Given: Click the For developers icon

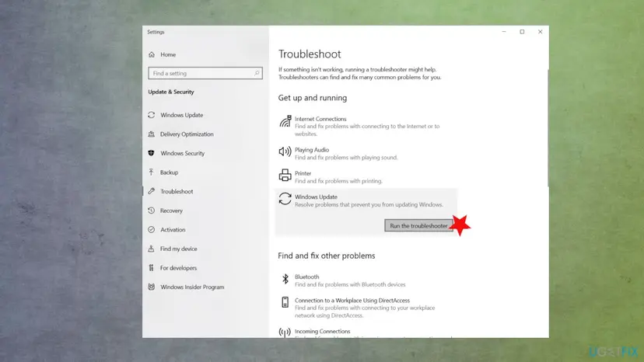Looking at the screenshot, I should 152,267.
